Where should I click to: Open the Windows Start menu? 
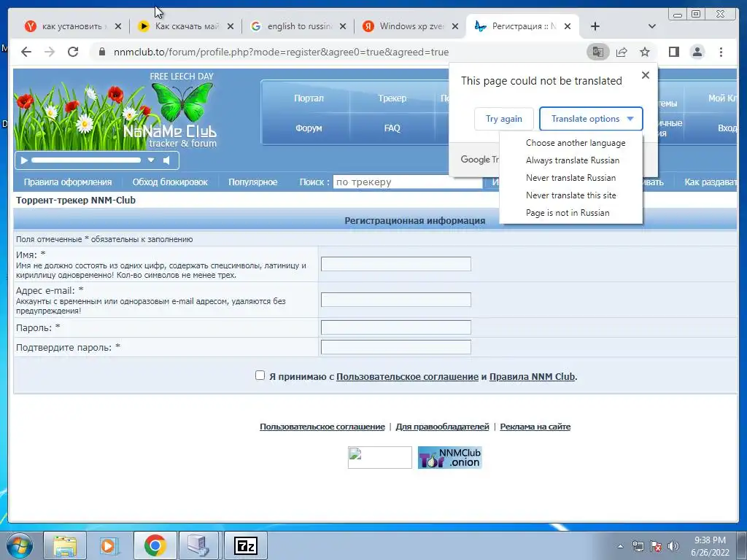18,545
